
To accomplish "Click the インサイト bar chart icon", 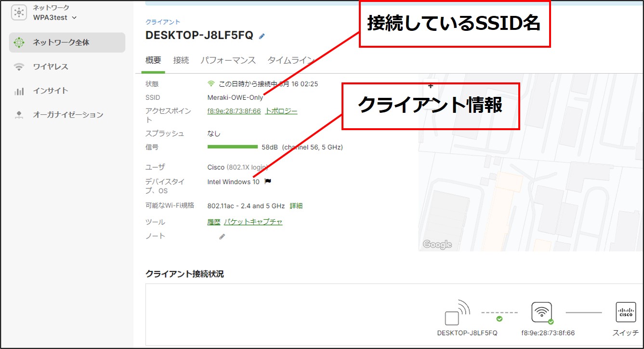I will click(19, 91).
